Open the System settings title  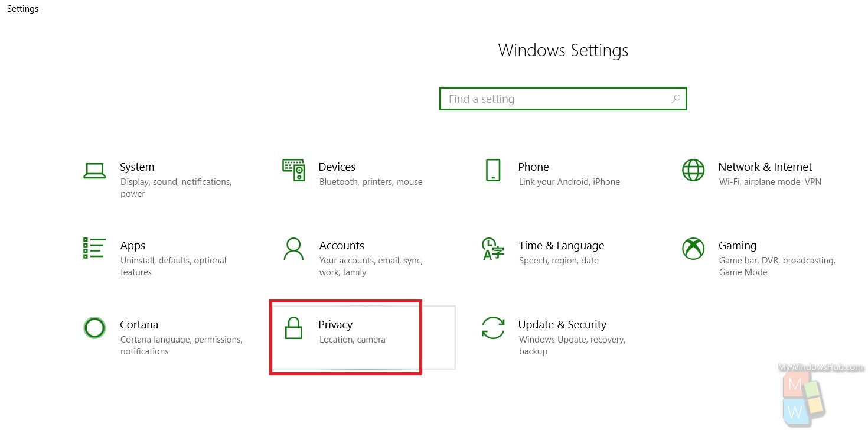[137, 167]
